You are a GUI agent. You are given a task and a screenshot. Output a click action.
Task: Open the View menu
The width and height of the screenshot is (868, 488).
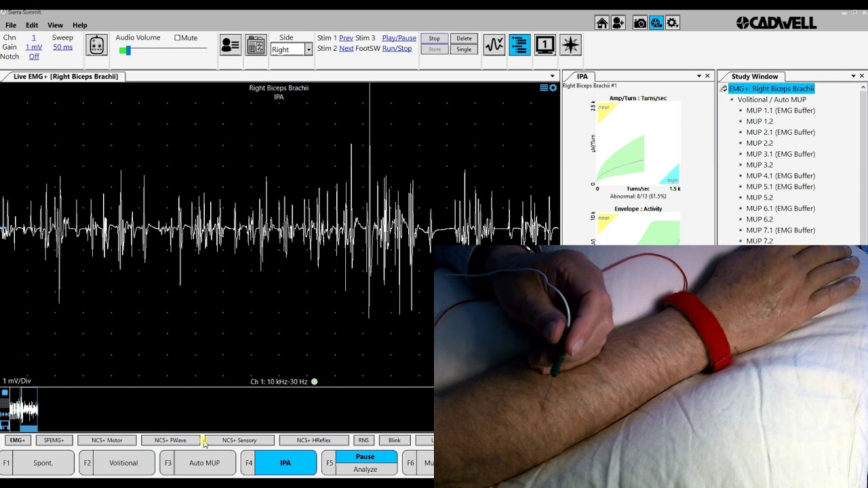pyautogui.click(x=55, y=25)
